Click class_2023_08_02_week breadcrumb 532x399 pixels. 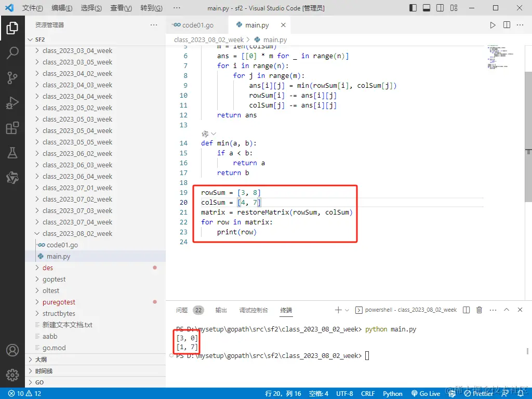click(209, 40)
